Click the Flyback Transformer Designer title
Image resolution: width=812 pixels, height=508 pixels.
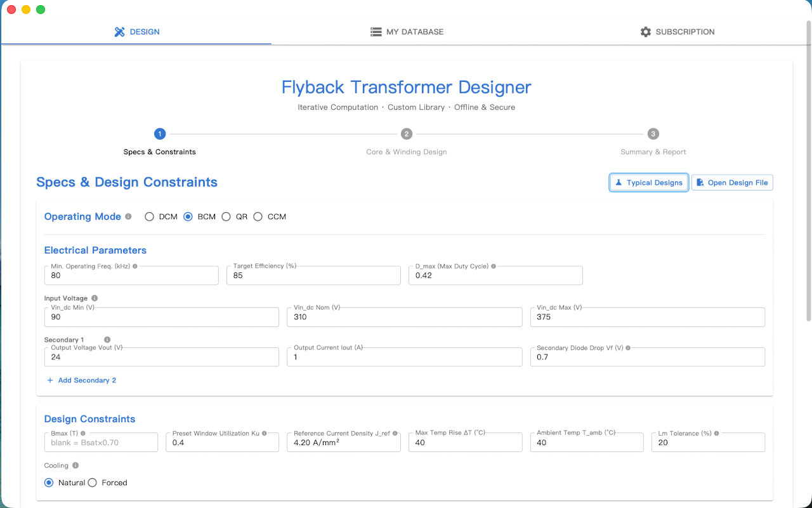(407, 87)
